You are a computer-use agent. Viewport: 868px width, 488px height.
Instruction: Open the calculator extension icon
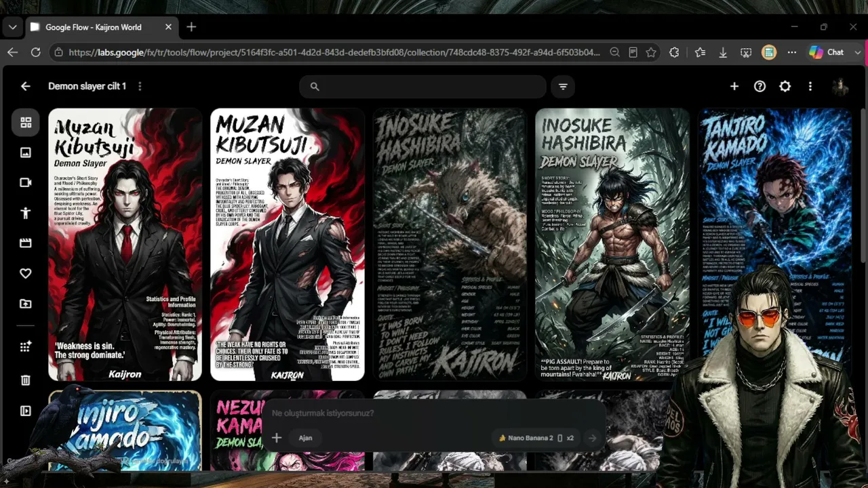[769, 52]
